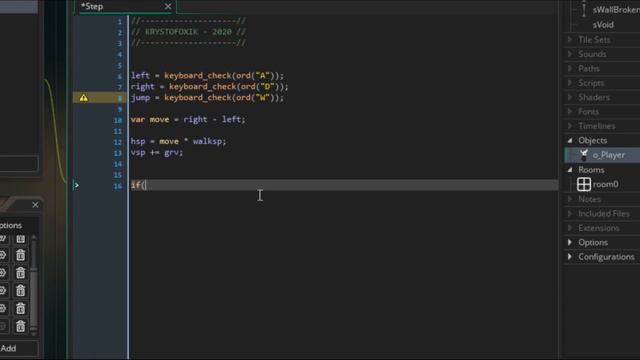Click the "// KRYSTOFOXIK - 2020 //" comment
Image resolution: width=640 pixels, height=360 pixels.
[x=188, y=32]
